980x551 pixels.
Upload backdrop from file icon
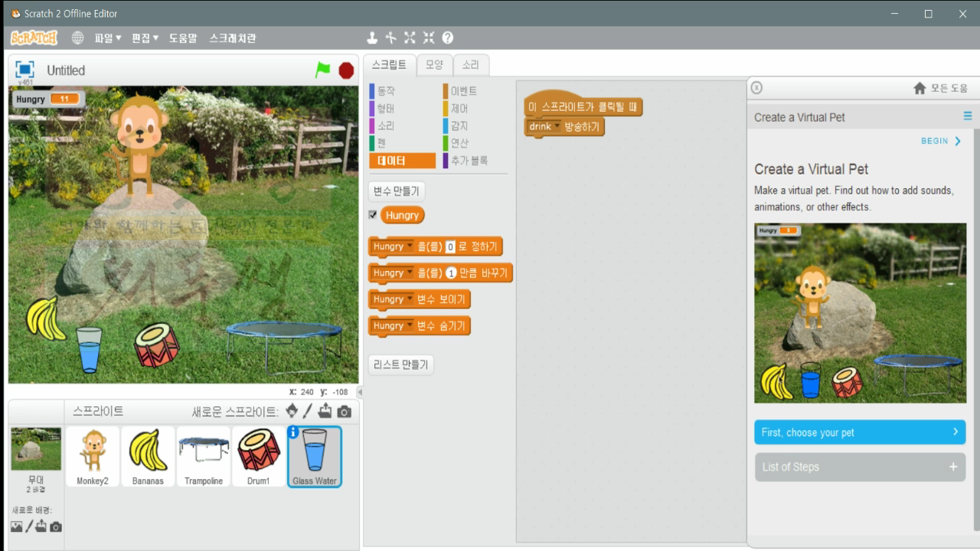click(41, 526)
